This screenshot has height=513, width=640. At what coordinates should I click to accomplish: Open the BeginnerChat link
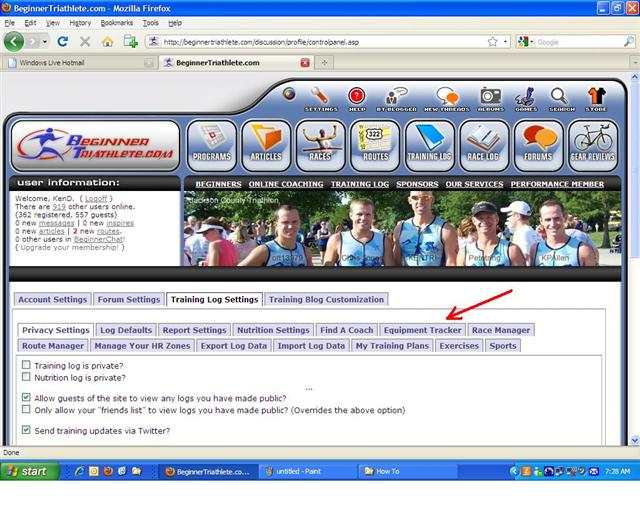[99, 240]
